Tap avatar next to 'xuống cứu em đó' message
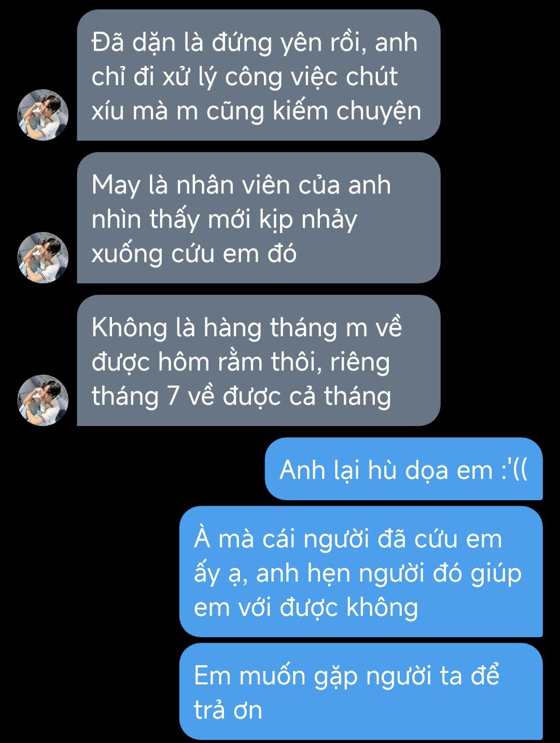 pyautogui.click(x=43, y=257)
